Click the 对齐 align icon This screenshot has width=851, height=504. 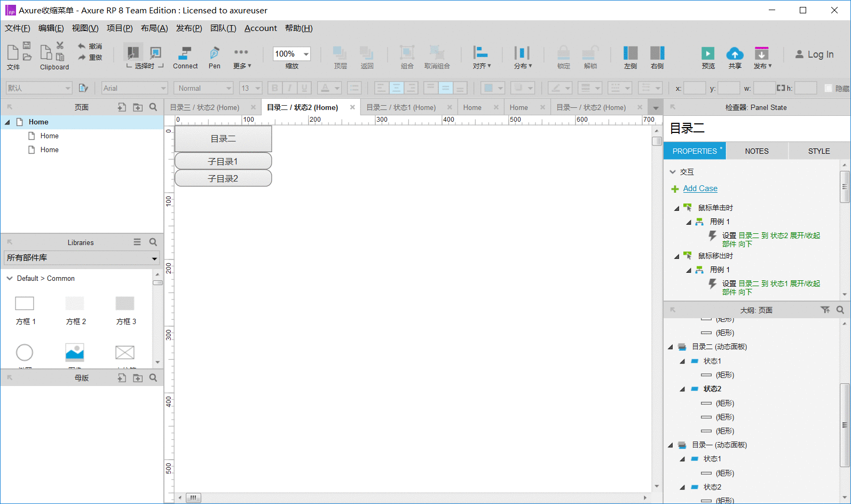coord(481,52)
